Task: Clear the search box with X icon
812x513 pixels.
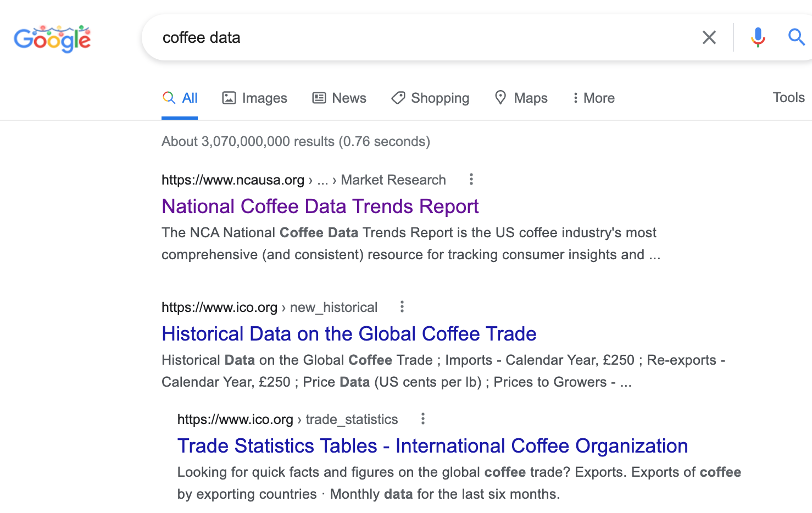Action: click(709, 37)
